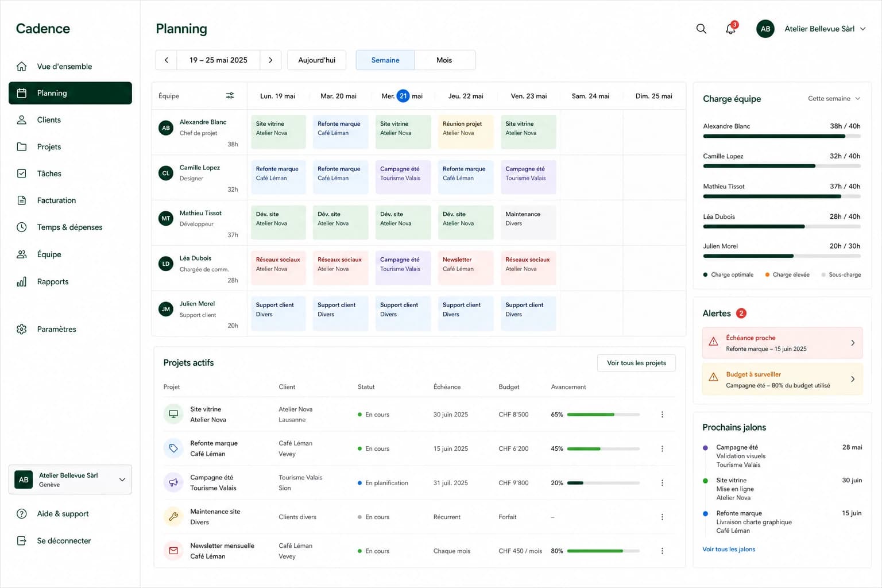The image size is (882, 588).
Task: Select the Mer. 21 mai column header
Action: coord(402,96)
